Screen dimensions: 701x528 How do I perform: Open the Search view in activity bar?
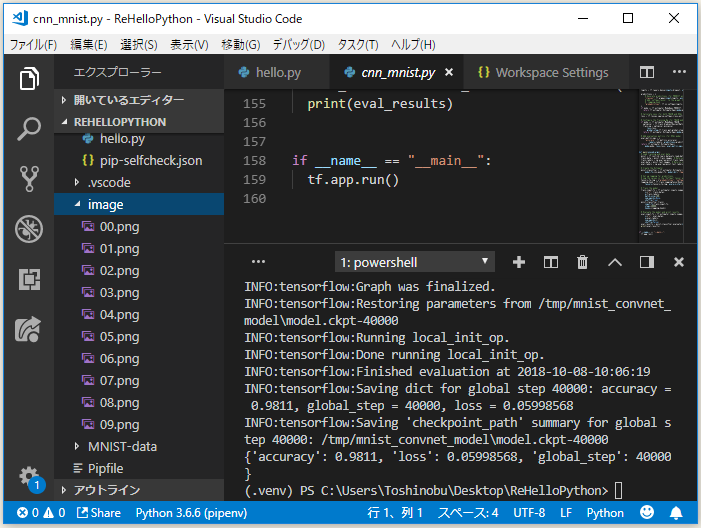(x=29, y=129)
